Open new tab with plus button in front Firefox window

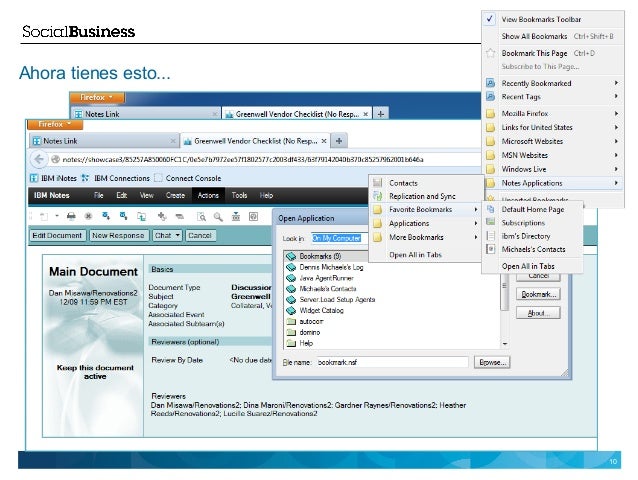coord(339,141)
